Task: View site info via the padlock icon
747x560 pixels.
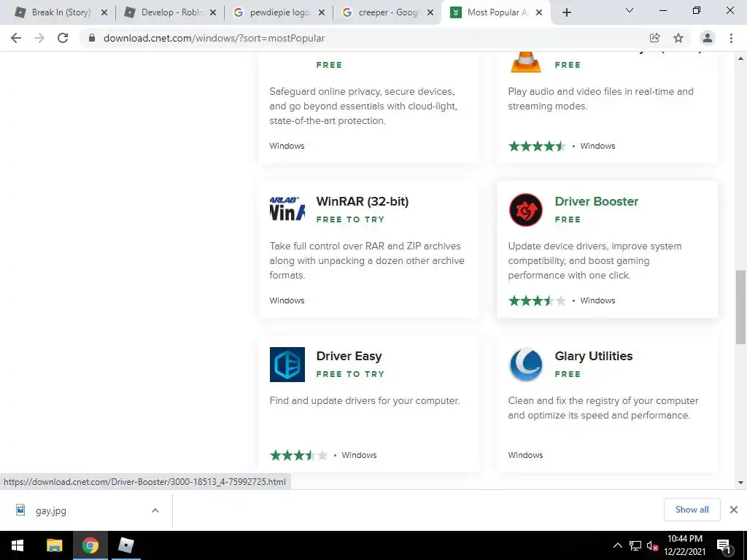Action: coord(92,38)
